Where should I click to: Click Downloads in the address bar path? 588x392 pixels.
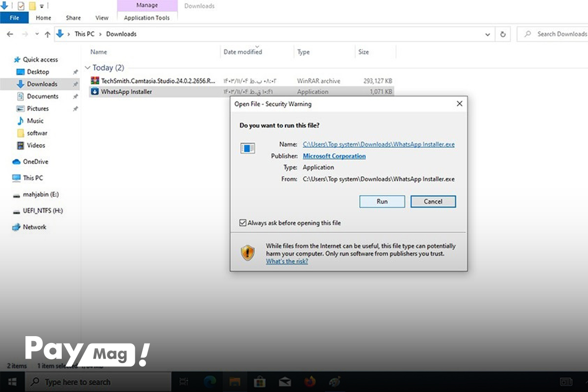121,34
